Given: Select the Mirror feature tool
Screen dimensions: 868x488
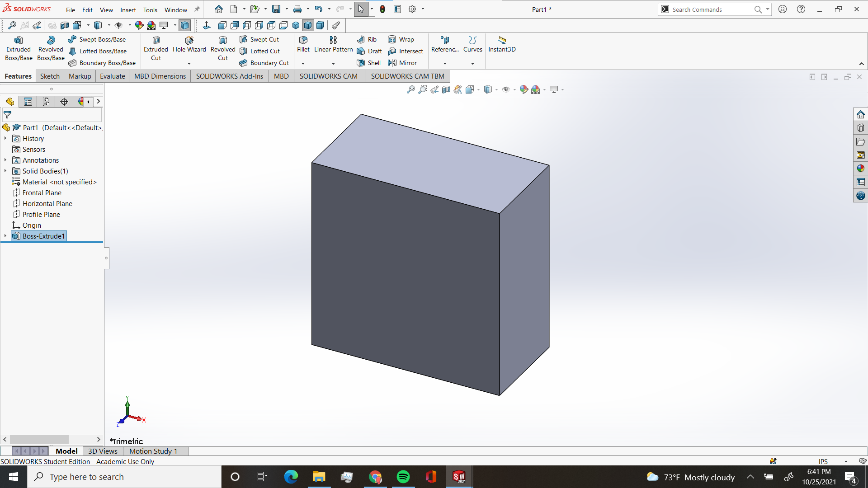Looking at the screenshot, I should (x=403, y=63).
